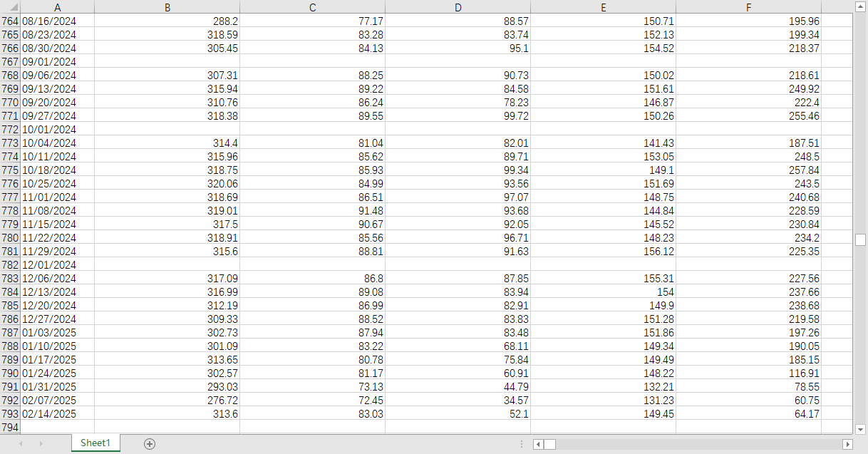Select cell with value 276.72
The image size is (868, 454).
tap(167, 401)
